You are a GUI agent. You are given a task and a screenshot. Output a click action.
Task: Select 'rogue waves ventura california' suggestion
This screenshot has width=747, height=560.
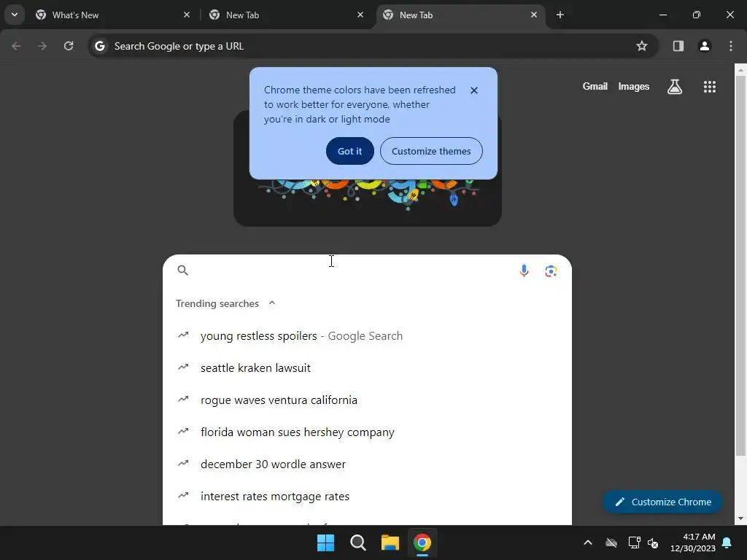click(x=367, y=400)
